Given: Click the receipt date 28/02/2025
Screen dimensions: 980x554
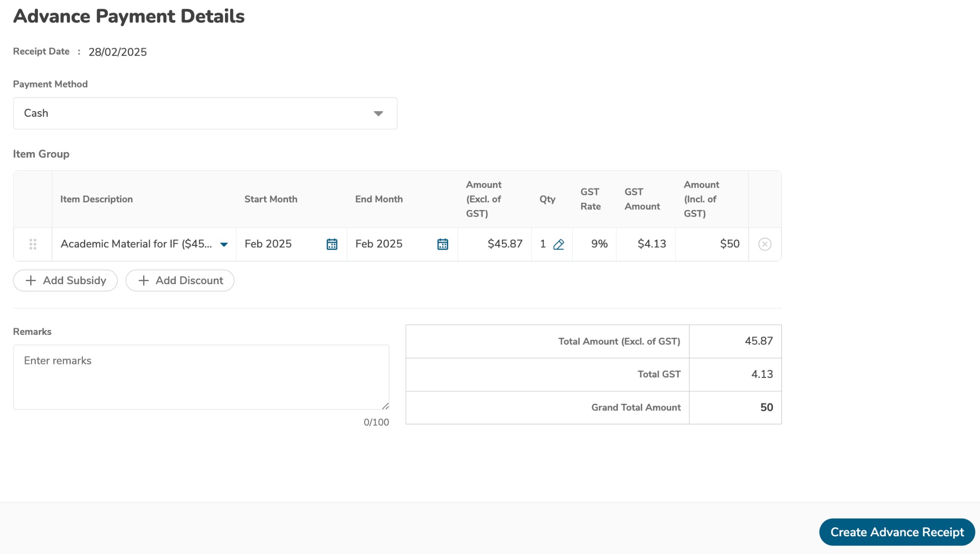Looking at the screenshot, I should tap(118, 52).
